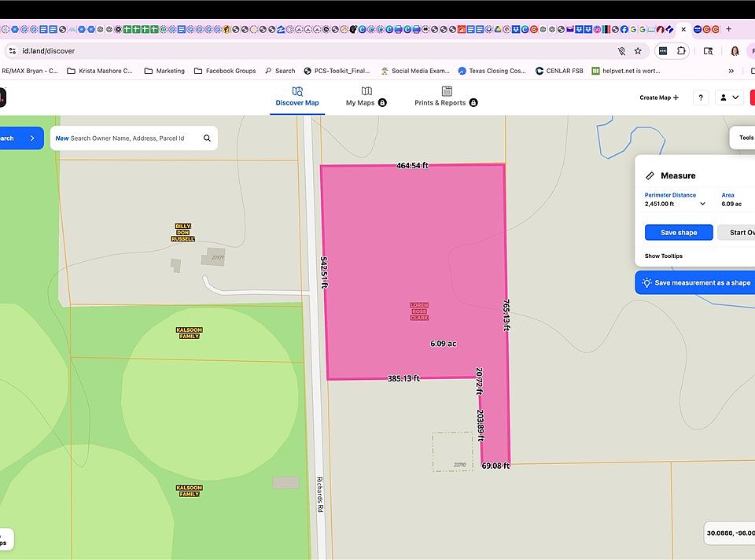Click the help question mark icon

pyautogui.click(x=700, y=97)
